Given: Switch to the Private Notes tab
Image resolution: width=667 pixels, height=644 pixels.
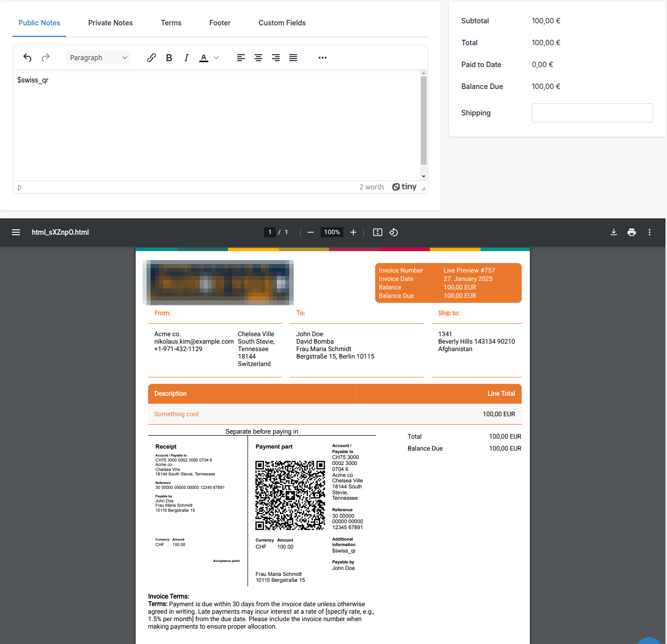Looking at the screenshot, I should (110, 23).
